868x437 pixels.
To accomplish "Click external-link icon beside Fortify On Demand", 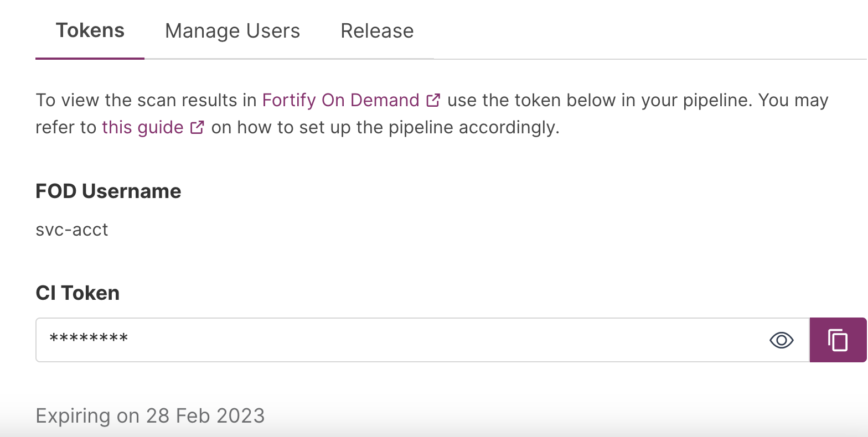I will (x=433, y=101).
